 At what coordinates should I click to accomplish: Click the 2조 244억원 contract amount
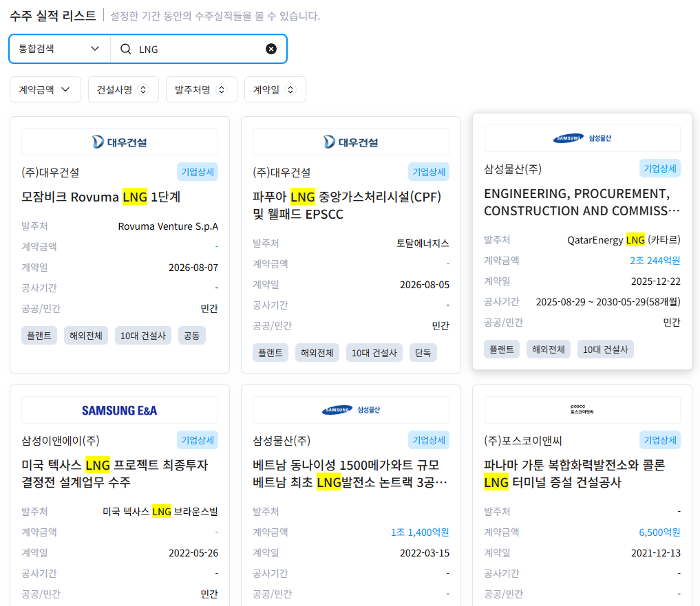point(655,261)
